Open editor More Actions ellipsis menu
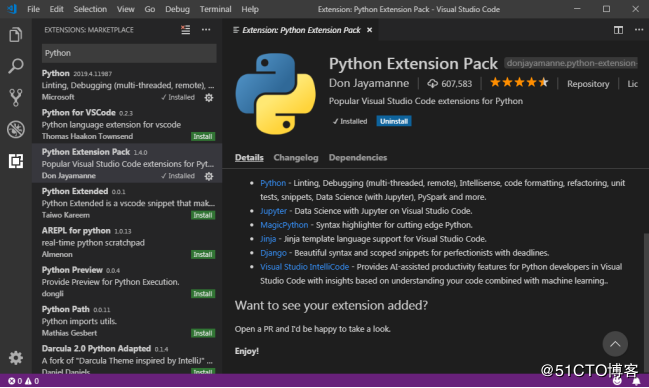The height and width of the screenshot is (388, 649). coord(639,30)
